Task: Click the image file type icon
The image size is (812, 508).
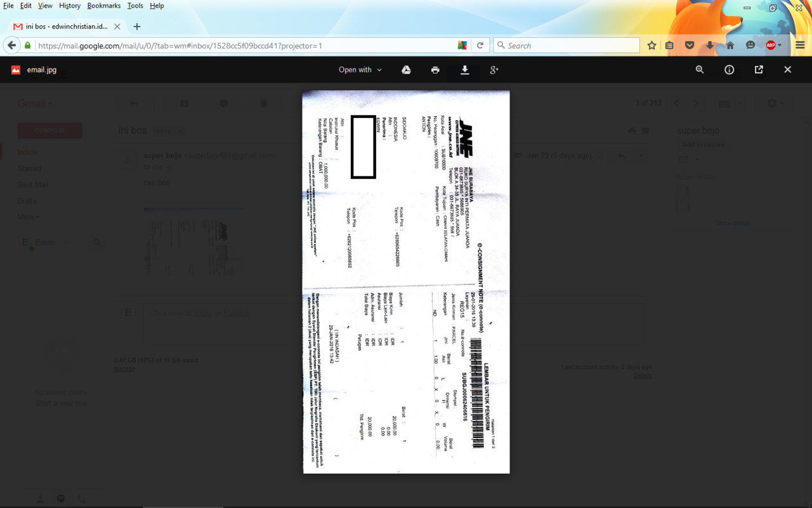Action: [x=16, y=70]
